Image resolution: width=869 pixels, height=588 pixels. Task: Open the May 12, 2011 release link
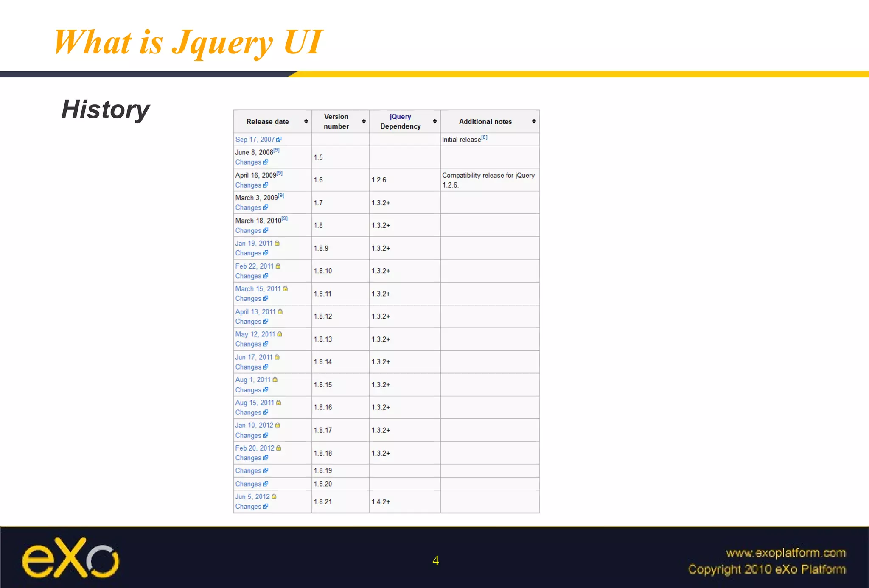click(x=255, y=334)
